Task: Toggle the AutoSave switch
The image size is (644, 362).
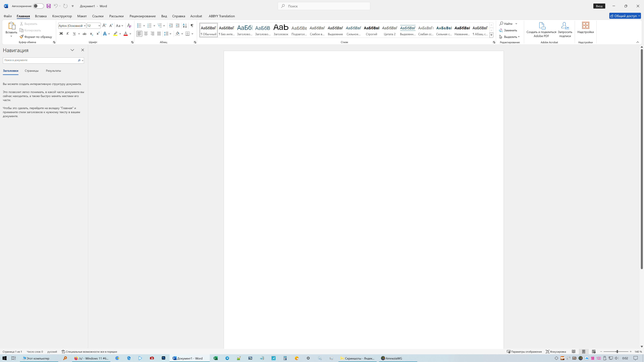Action: click(38, 6)
